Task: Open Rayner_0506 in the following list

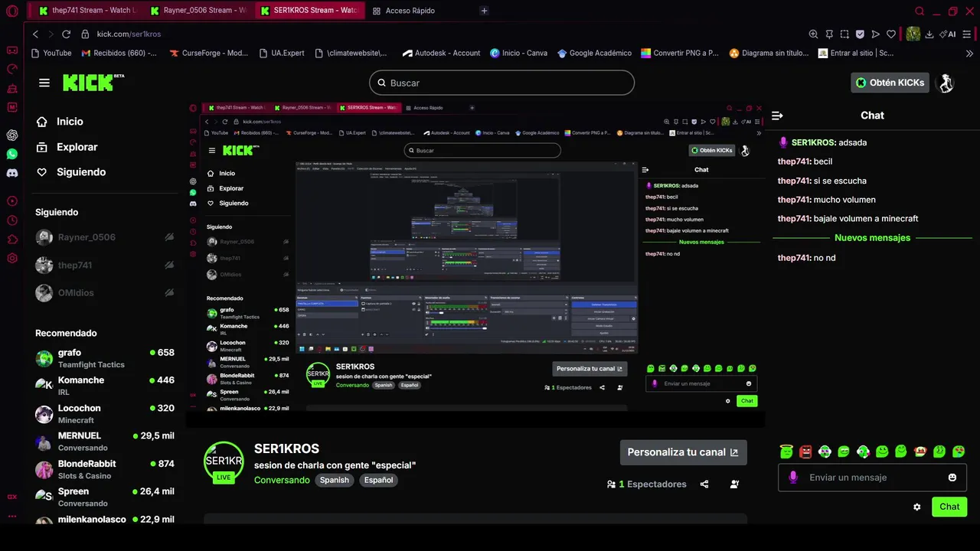Action: point(105,237)
